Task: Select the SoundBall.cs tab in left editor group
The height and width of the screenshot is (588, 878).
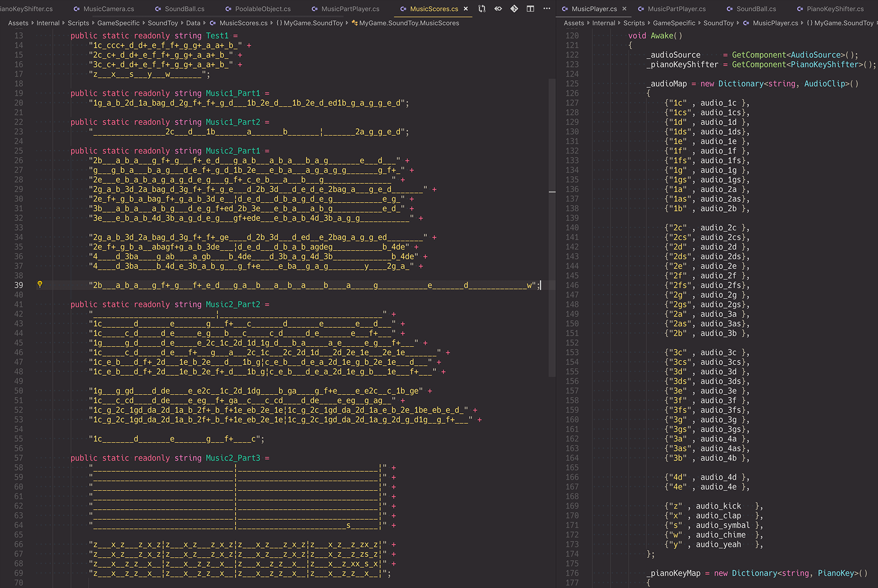Action: [x=184, y=9]
